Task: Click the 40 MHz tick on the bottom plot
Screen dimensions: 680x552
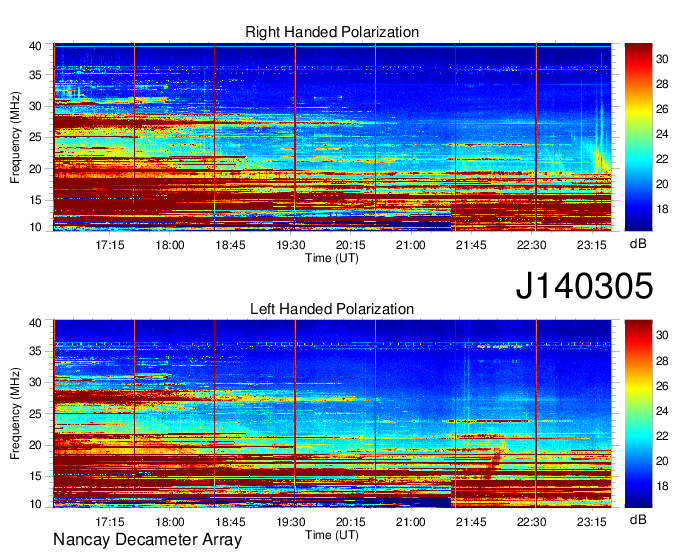Action: (x=35, y=322)
